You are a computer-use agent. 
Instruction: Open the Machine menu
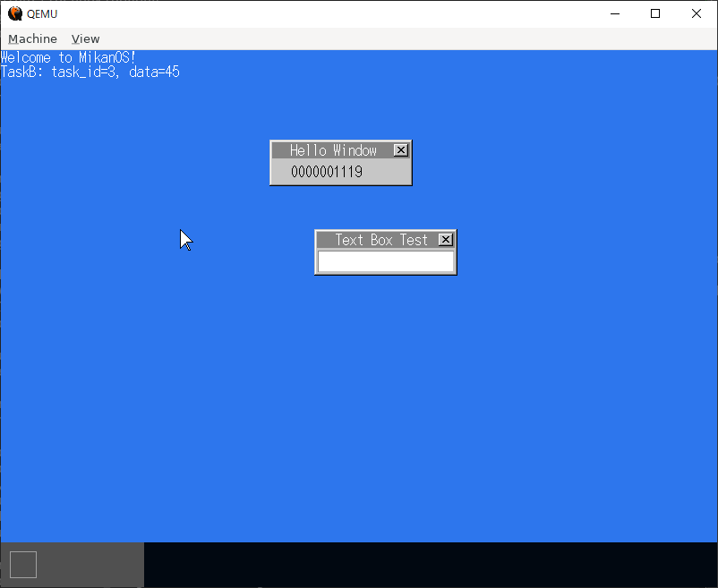32,38
